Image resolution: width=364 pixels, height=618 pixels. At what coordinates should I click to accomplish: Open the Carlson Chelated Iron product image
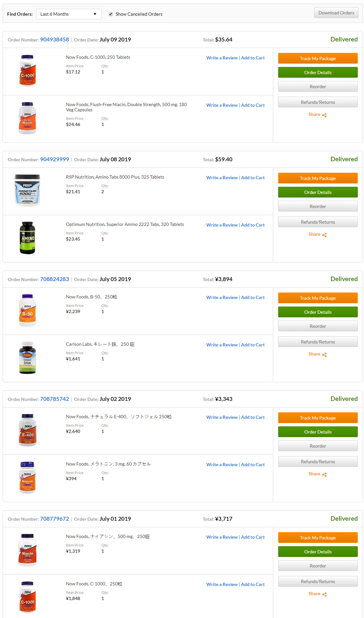click(x=27, y=358)
